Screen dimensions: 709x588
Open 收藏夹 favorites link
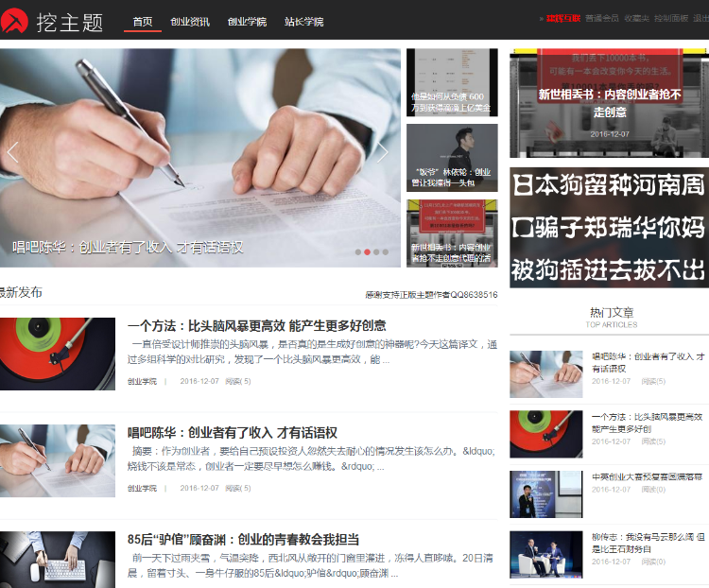click(636, 18)
